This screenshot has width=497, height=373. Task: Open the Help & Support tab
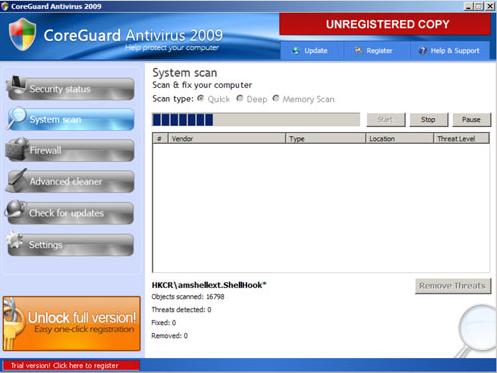point(450,51)
